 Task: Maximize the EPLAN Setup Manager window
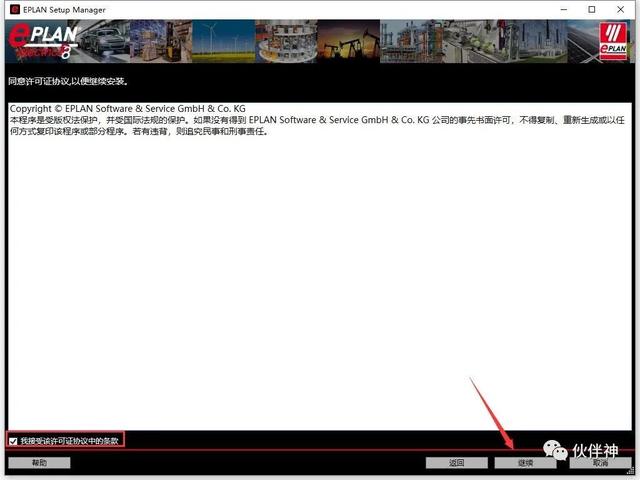point(591,9)
